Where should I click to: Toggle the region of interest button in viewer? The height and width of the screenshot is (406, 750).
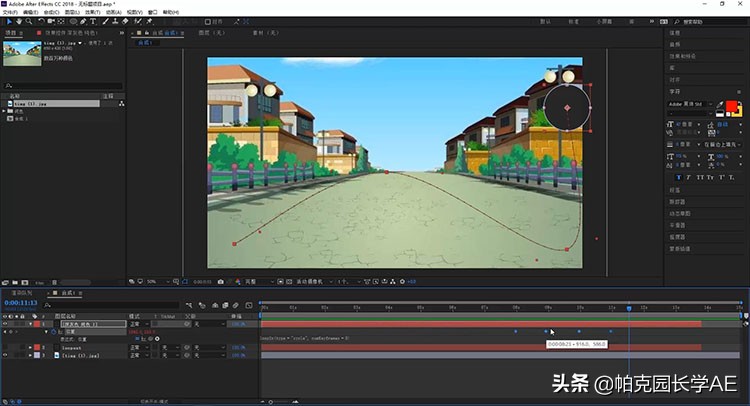tap(280, 282)
